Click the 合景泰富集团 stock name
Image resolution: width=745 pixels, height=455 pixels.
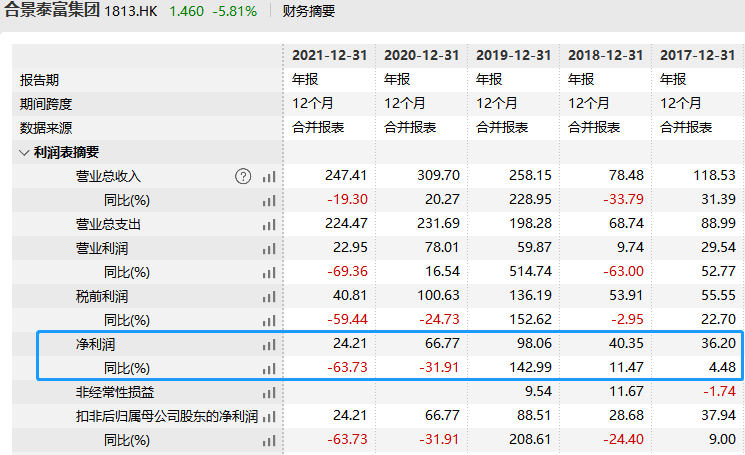52,10
